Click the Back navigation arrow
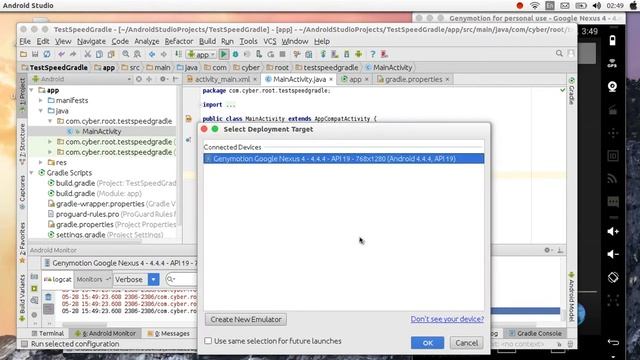The image size is (640, 360). (x=152, y=54)
